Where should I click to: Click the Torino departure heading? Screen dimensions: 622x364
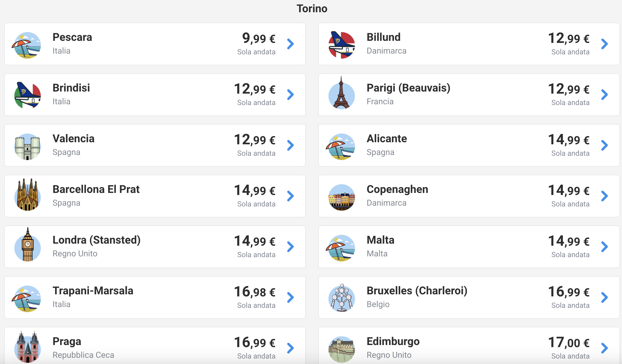pos(312,9)
